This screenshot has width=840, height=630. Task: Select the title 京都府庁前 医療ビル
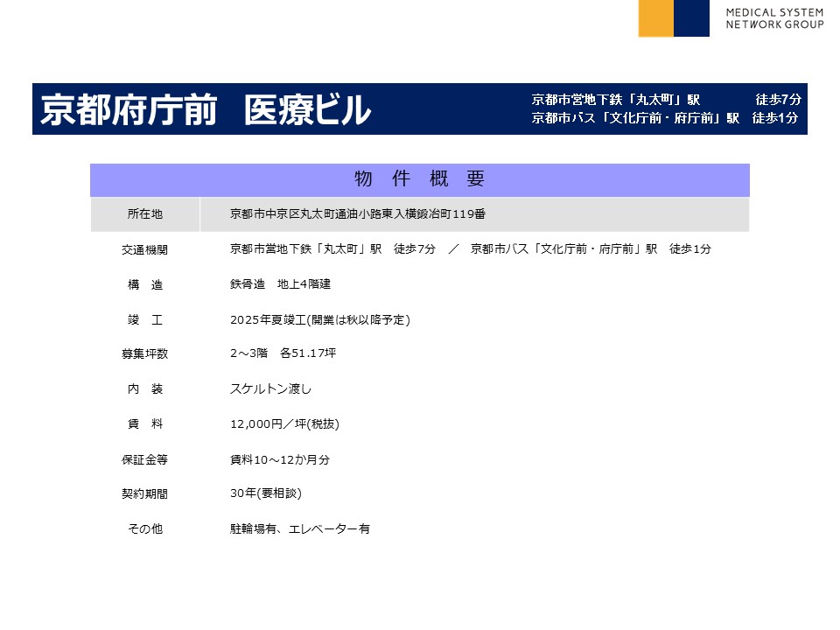[x=206, y=109]
